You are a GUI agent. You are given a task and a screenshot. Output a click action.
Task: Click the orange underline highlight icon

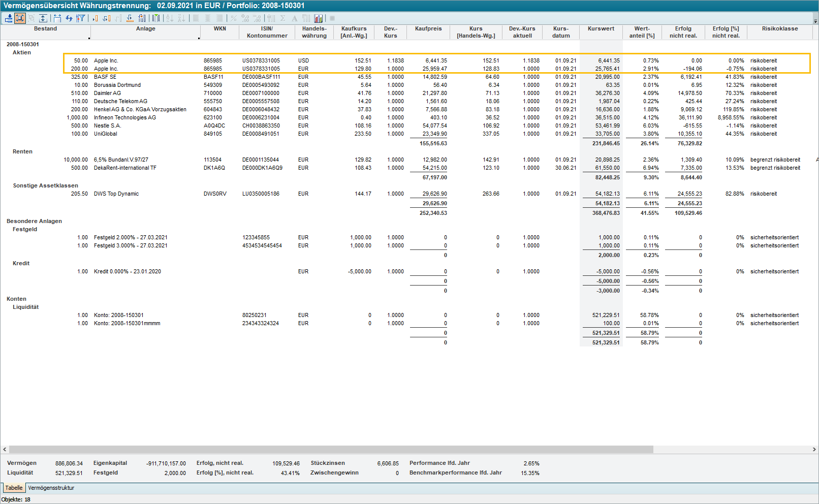(130, 18)
